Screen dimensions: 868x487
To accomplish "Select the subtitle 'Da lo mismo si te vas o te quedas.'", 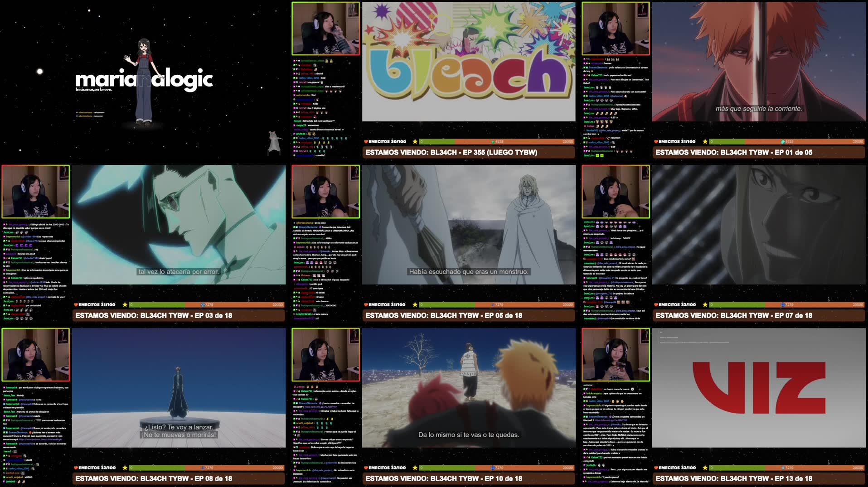I will tap(469, 435).
